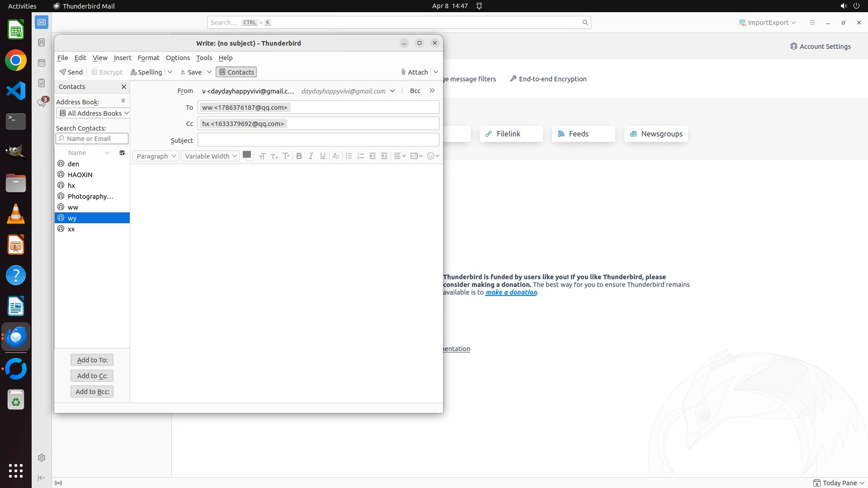Click the Remove text styling icon

(335, 156)
